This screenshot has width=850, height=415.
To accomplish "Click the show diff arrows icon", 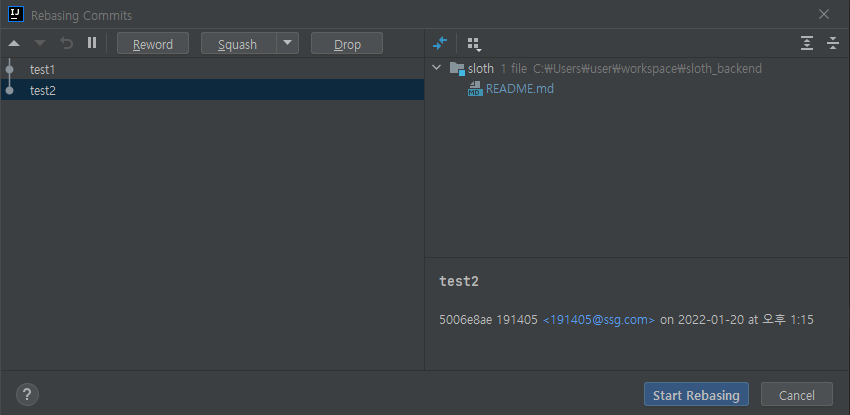I will coord(440,43).
